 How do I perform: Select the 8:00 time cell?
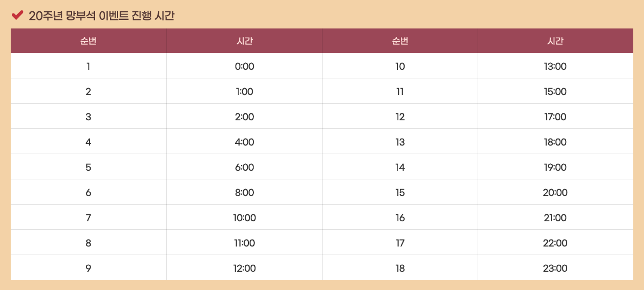244,193
